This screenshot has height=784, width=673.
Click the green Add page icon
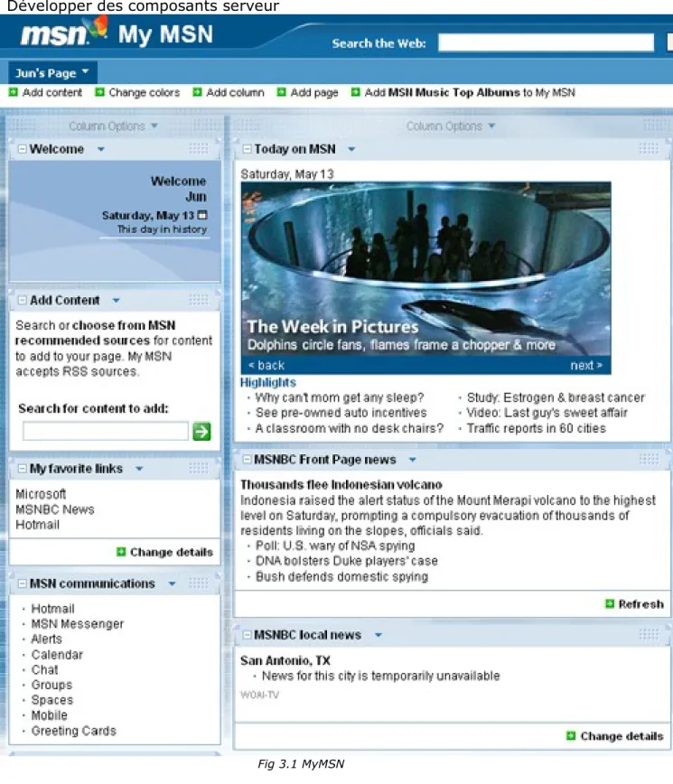click(282, 92)
